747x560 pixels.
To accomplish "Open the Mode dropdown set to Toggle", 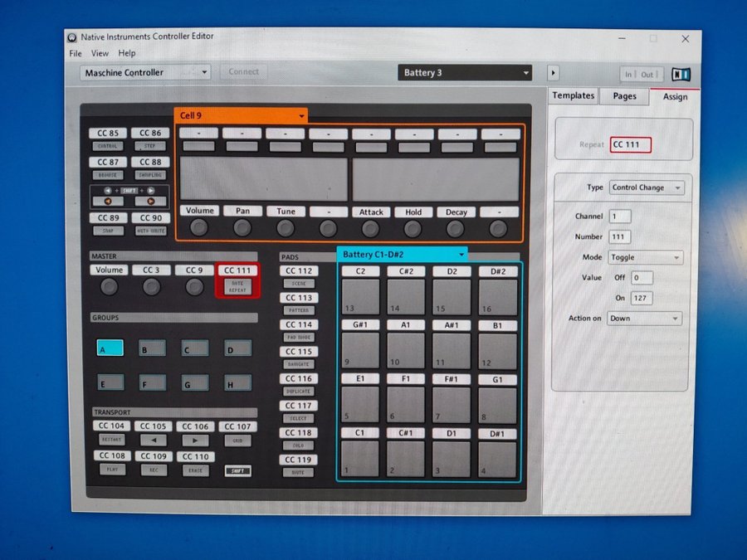I will tap(646, 258).
